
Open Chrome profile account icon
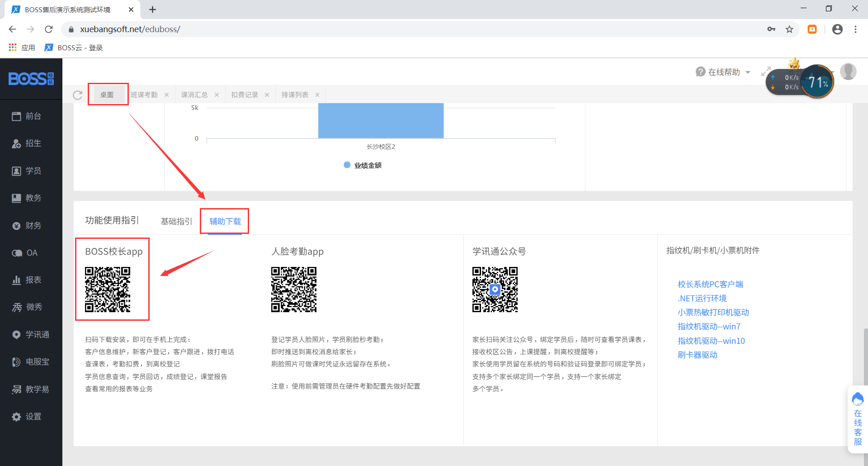(x=837, y=29)
